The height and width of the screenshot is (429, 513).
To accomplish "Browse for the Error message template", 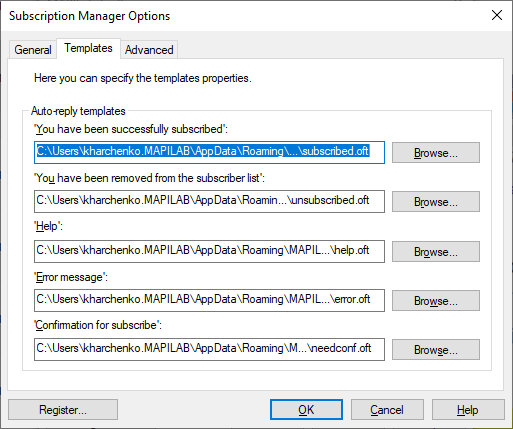I will [x=436, y=301].
